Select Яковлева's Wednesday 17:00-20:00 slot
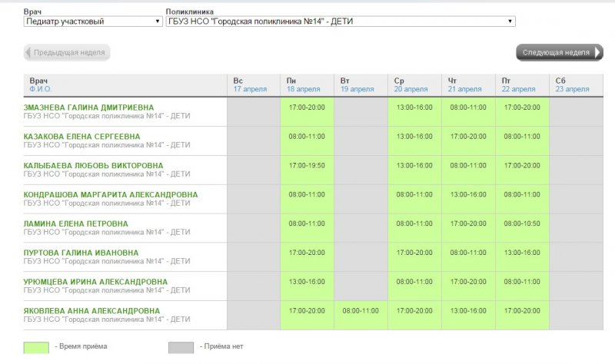This screenshot has height=364, width=615. click(414, 315)
